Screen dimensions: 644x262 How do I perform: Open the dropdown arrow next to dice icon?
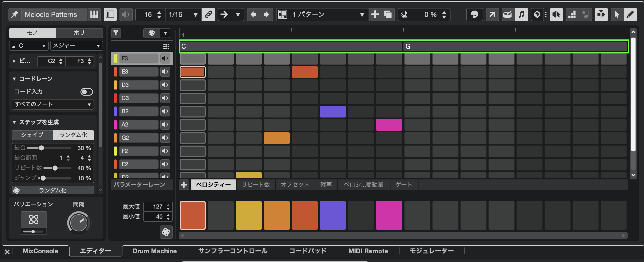tap(165, 33)
